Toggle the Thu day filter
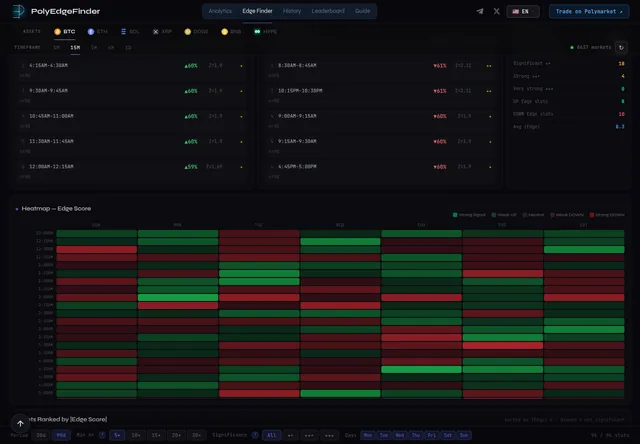 (416, 435)
